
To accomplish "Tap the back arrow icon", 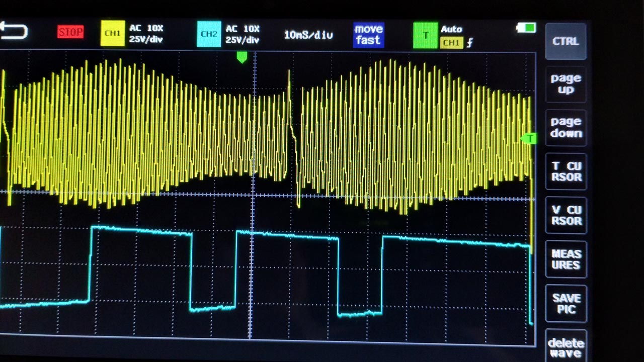I will coord(14,32).
